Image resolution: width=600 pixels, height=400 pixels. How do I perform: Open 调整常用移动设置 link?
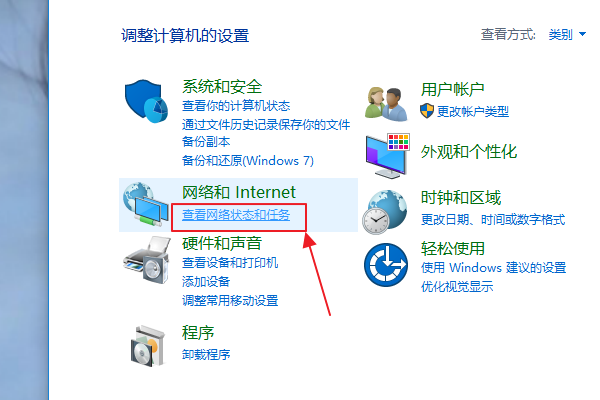tap(230, 300)
